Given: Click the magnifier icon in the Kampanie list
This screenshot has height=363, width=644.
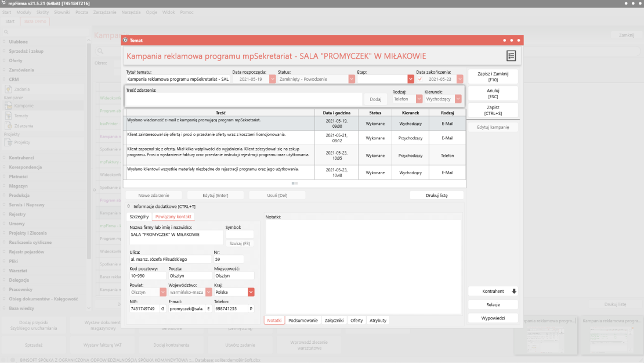Looking at the screenshot, I should point(100,51).
